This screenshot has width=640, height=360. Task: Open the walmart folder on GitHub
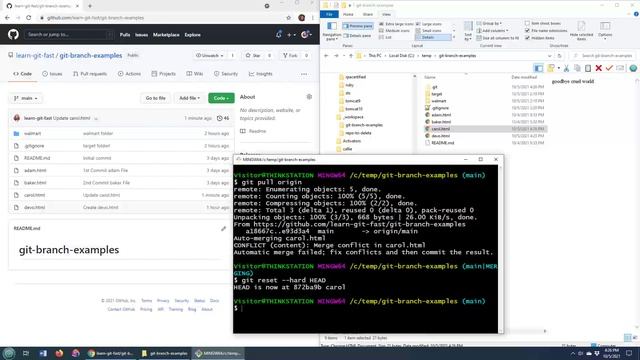(x=32, y=133)
